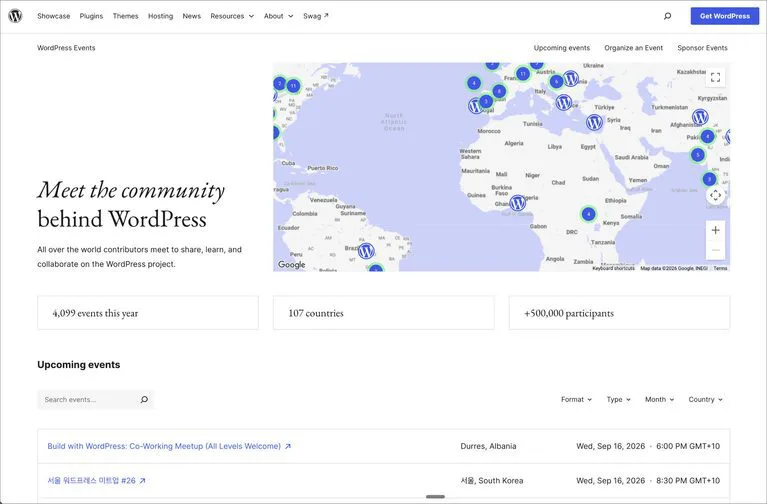Open Organize an Event link
Viewport: 767px width, 504px height.
633,48
